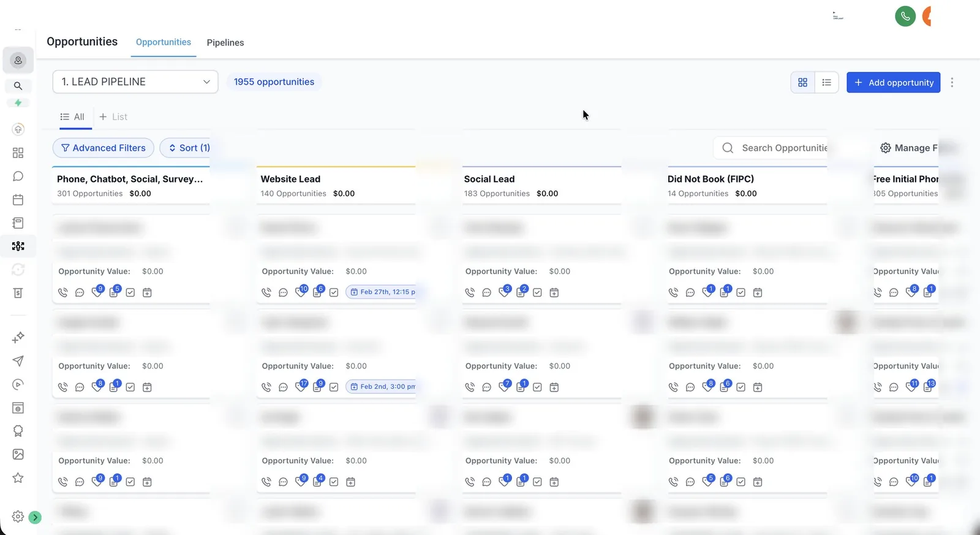Switch to board grid view
Screen dimensions: 980x535
[x=802, y=82]
